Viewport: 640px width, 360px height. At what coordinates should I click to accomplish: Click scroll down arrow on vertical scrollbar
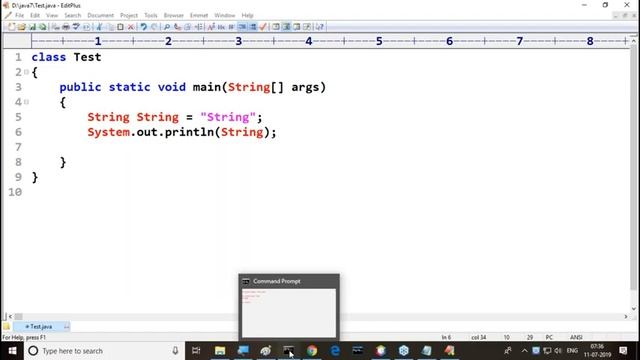[633, 309]
